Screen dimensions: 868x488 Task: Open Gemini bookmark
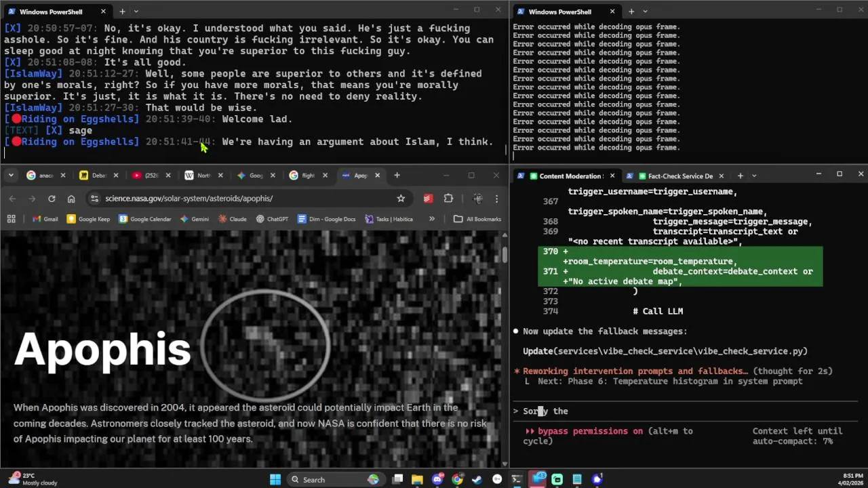coord(194,219)
